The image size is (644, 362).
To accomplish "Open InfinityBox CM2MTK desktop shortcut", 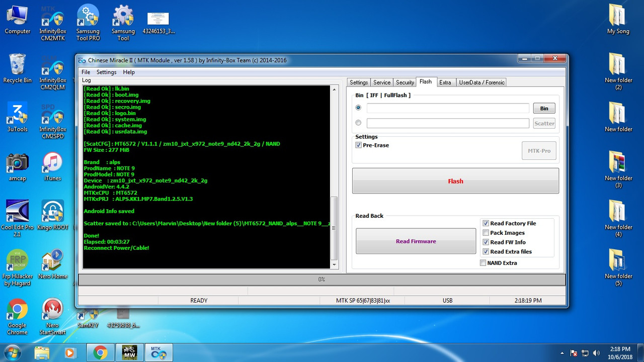I will 53,23.
